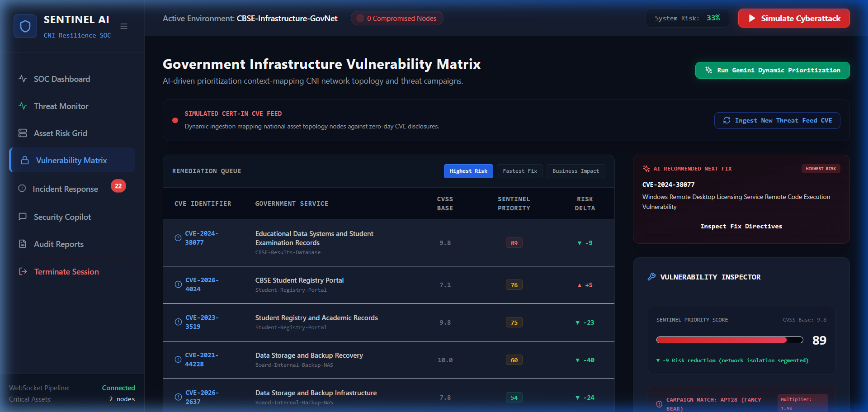Click the Sentinel Priority Score progress bar
The image size is (868, 412).
click(730, 340)
